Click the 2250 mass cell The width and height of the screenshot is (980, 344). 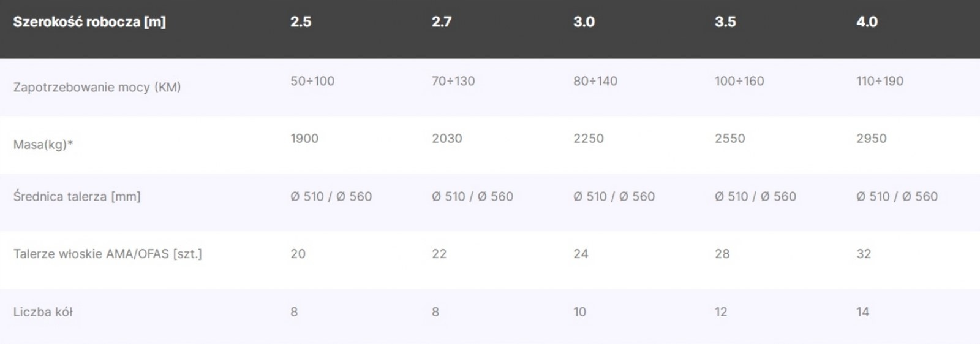pos(589,139)
